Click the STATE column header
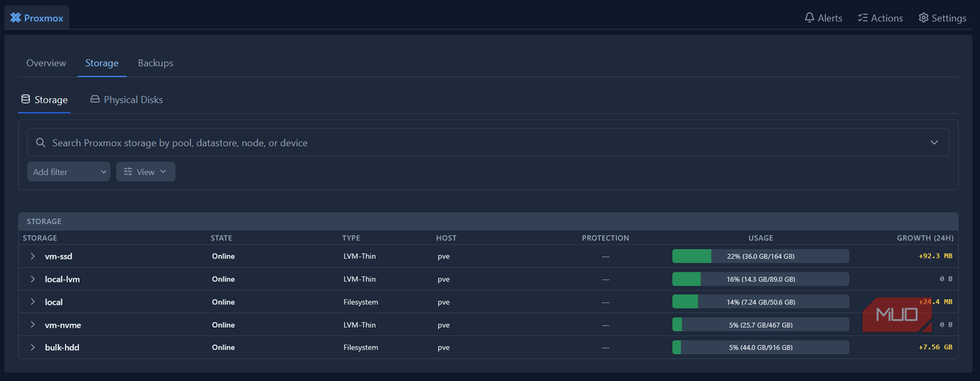The height and width of the screenshot is (381, 980). point(221,238)
